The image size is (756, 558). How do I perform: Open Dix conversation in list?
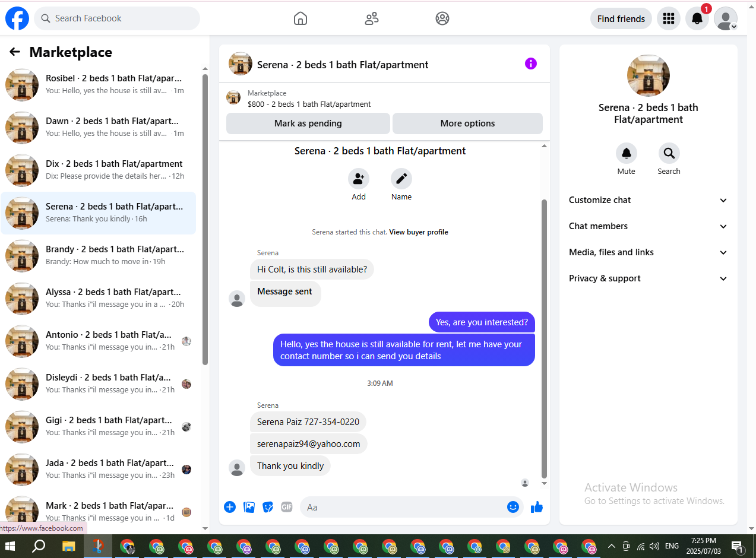(99, 170)
